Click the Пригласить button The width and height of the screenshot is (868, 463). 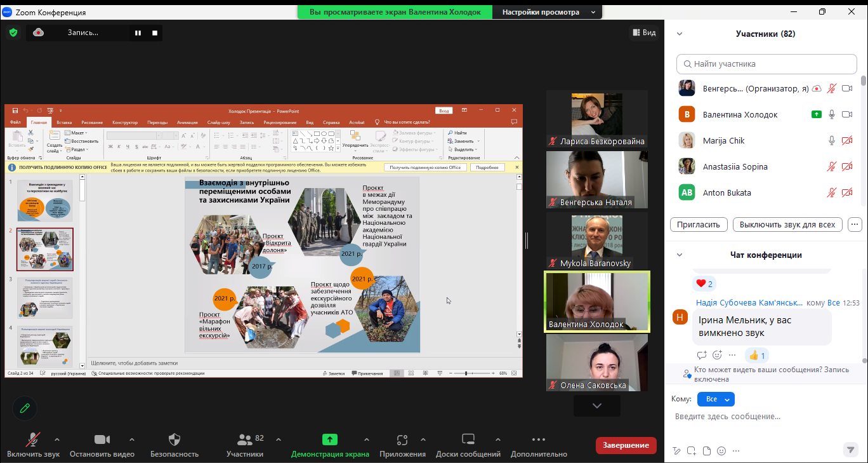[x=698, y=224]
